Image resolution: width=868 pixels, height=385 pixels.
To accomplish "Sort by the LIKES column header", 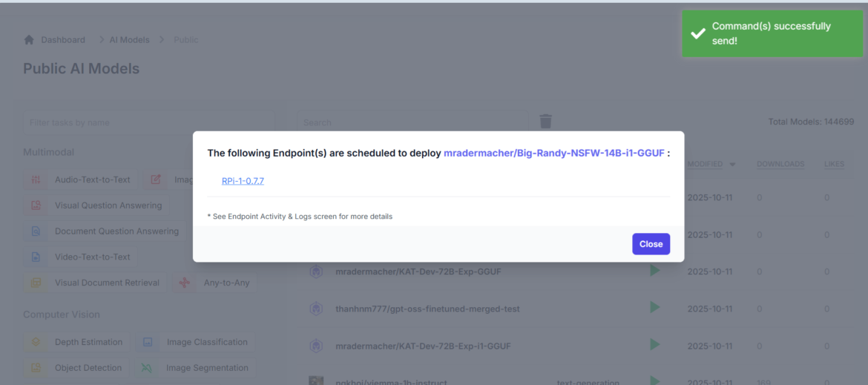I will click(834, 164).
